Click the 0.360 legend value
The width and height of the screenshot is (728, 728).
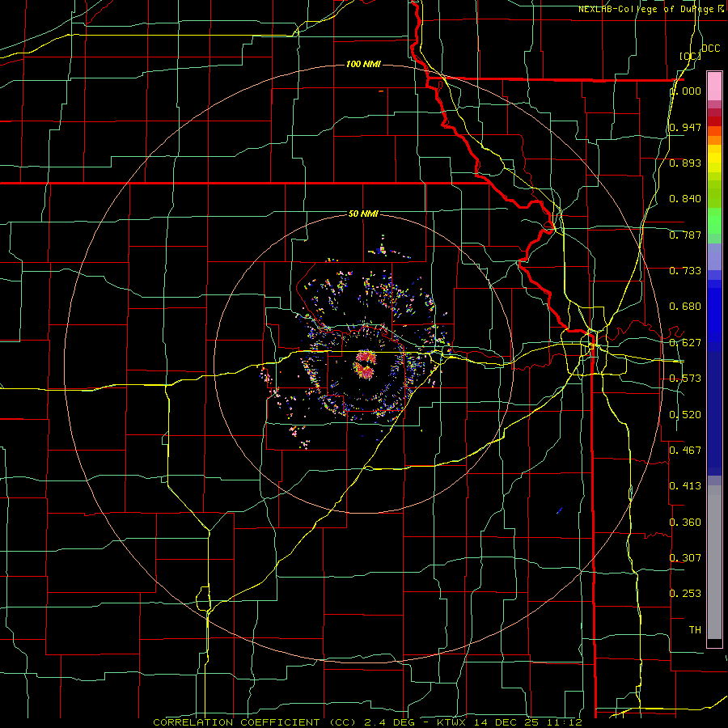point(685,523)
